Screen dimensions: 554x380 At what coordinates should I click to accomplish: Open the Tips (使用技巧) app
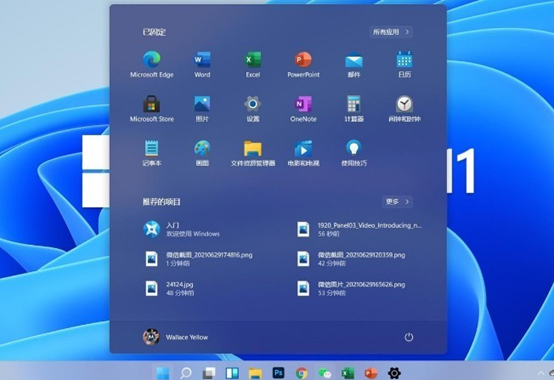pyautogui.click(x=354, y=153)
